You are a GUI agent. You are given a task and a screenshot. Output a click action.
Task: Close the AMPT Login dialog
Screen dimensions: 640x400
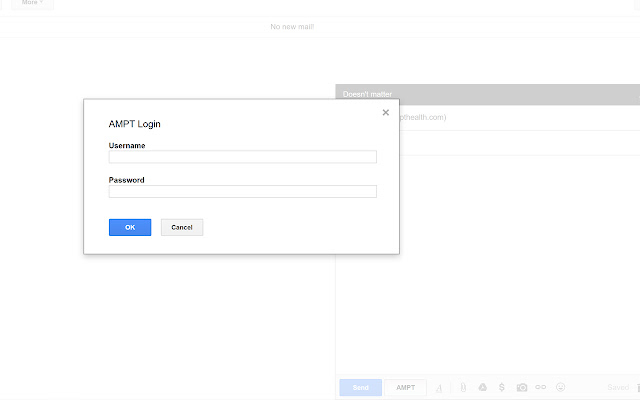tap(385, 112)
